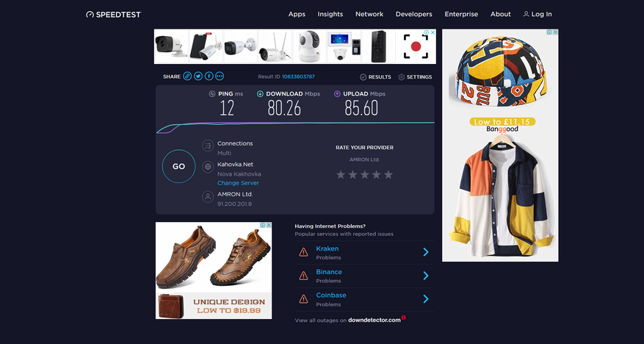The image size is (644, 344).
Task: Open RESULTS page
Action: (x=375, y=77)
